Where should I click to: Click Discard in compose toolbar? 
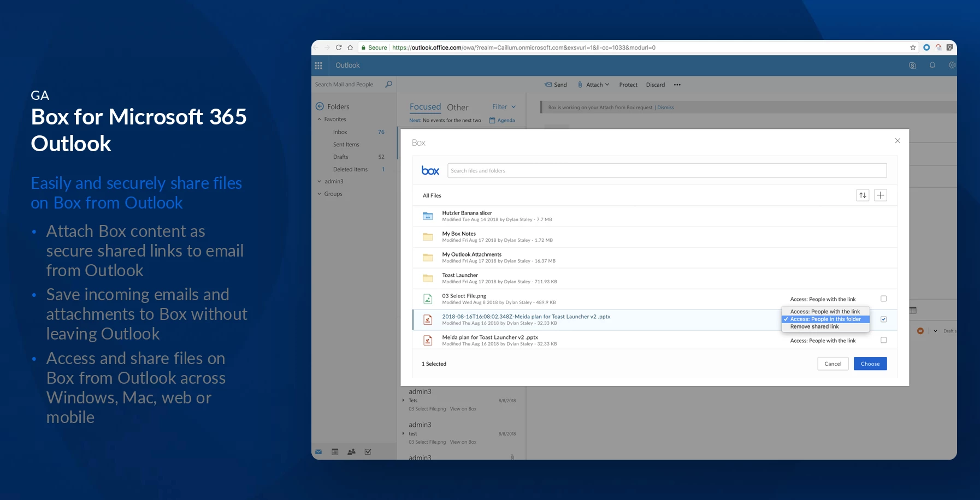pos(656,85)
